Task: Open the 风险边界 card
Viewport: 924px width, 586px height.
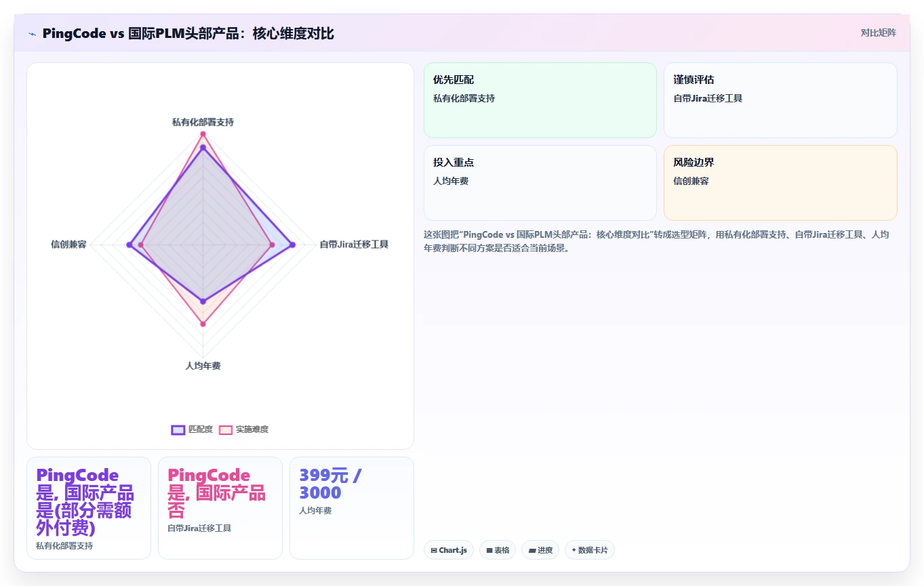Action: click(x=780, y=183)
